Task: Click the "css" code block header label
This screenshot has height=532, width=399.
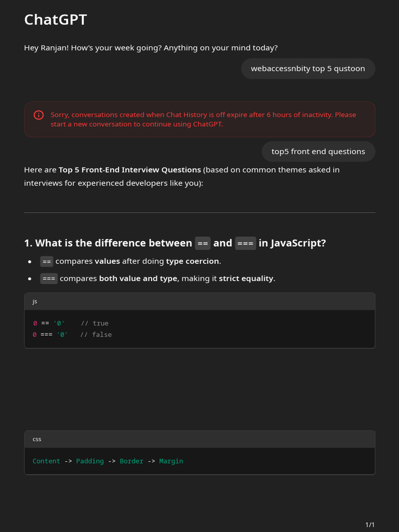Action: click(x=37, y=439)
